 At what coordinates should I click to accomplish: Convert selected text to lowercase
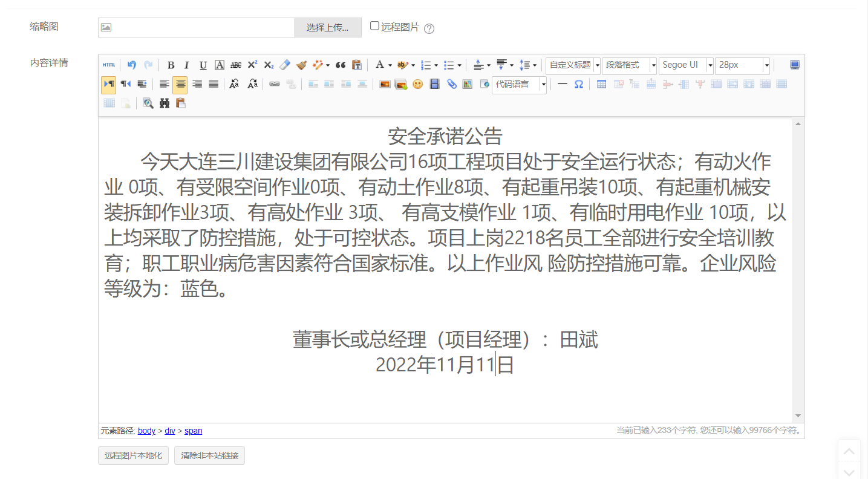tap(253, 84)
